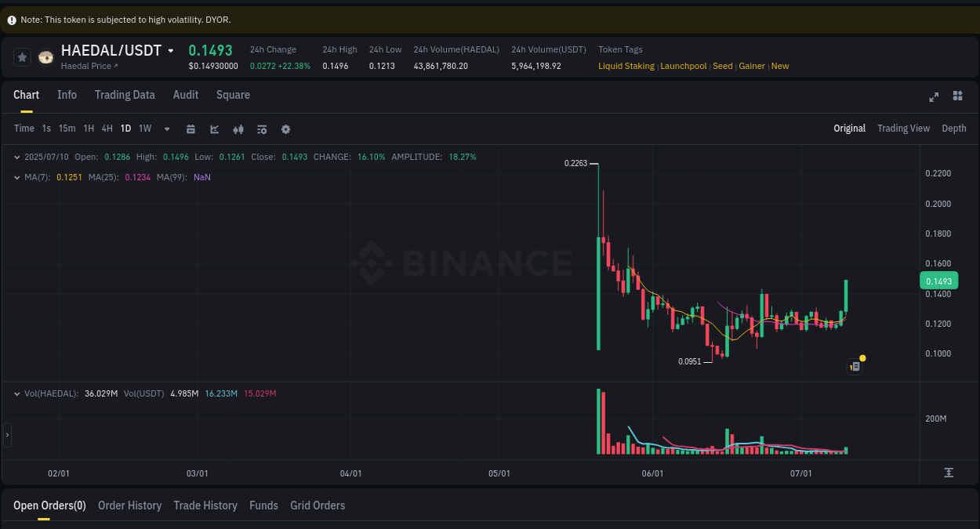Select the 1W timeframe
Image resolution: width=980 pixels, height=529 pixels.
click(x=144, y=128)
